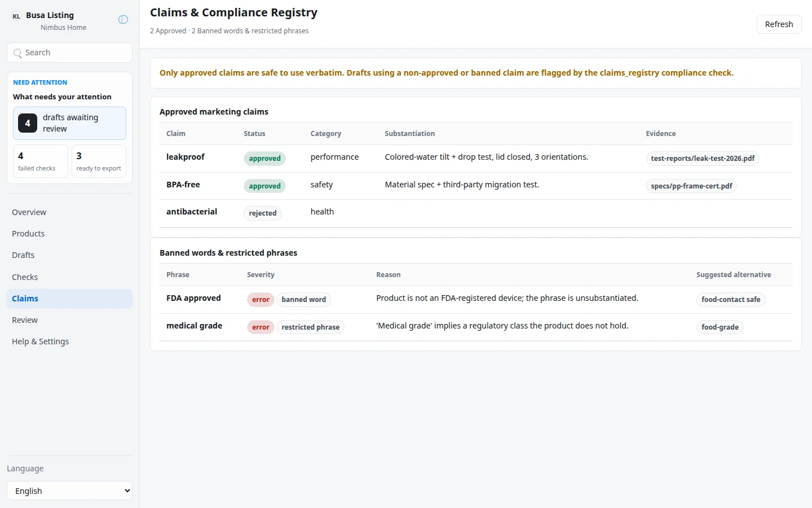The height and width of the screenshot is (508, 812).
Task: Click the approved badge for BPA-free
Action: 264,186
